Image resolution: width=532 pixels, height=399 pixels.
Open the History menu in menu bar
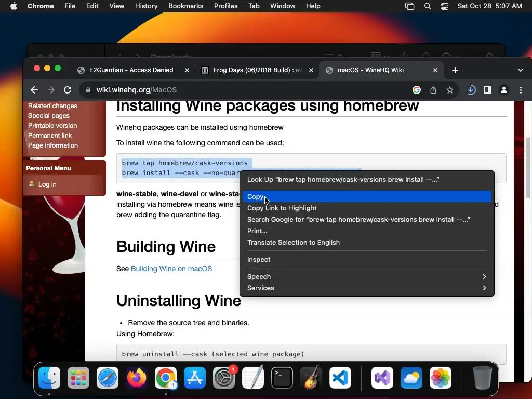[x=146, y=6]
